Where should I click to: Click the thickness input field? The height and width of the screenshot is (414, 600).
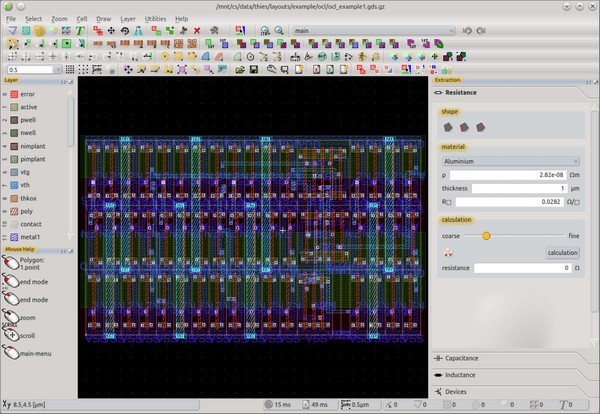click(x=519, y=188)
